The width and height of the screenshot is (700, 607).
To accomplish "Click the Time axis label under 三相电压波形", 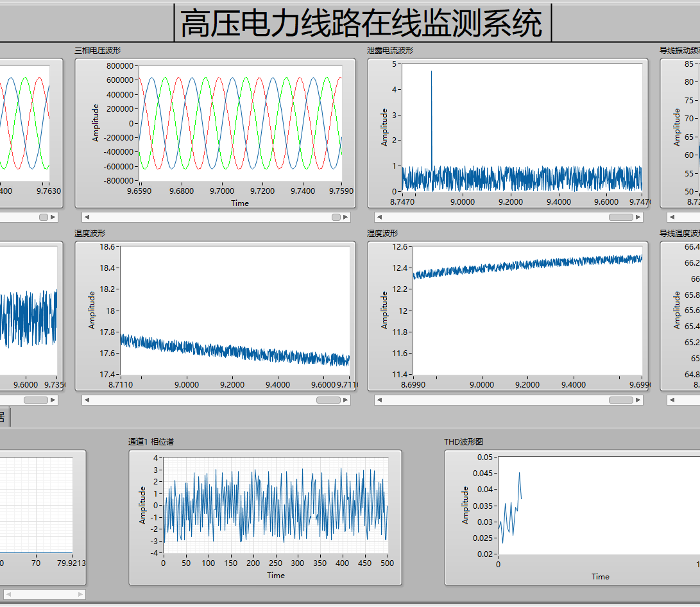I will coord(240,203).
